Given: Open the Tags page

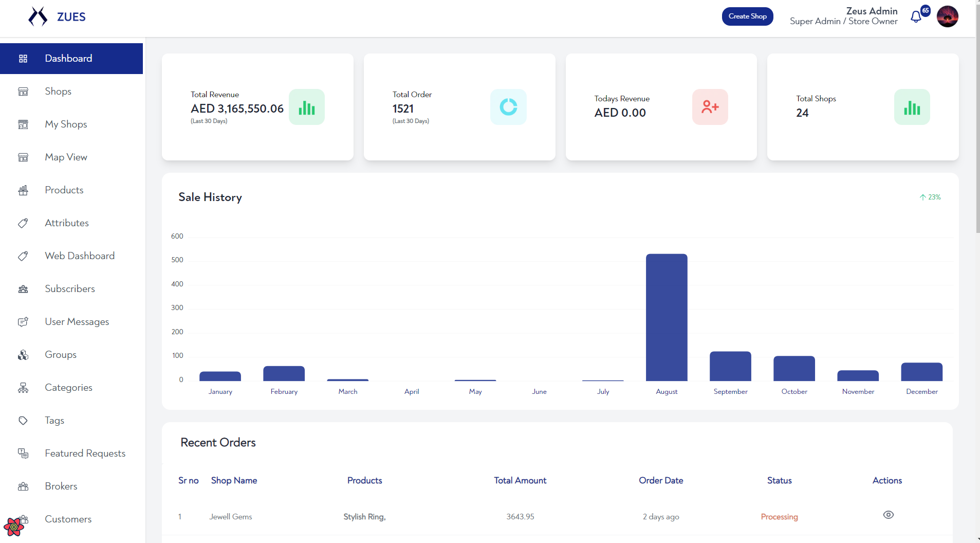Looking at the screenshot, I should pos(71,421).
